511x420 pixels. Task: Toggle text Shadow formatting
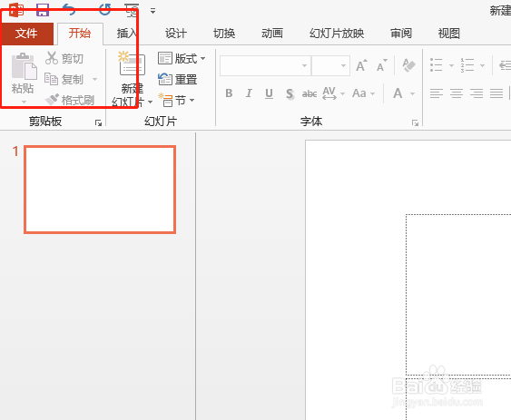point(290,93)
